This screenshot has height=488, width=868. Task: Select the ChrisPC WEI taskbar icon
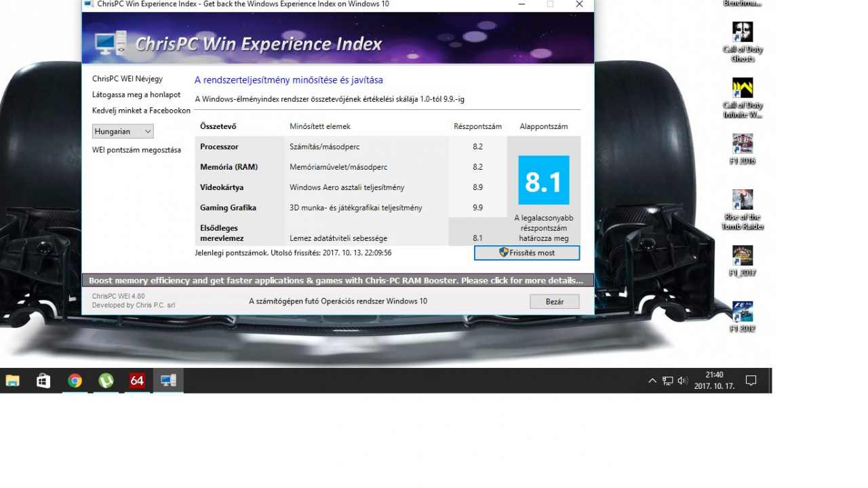coord(168,381)
